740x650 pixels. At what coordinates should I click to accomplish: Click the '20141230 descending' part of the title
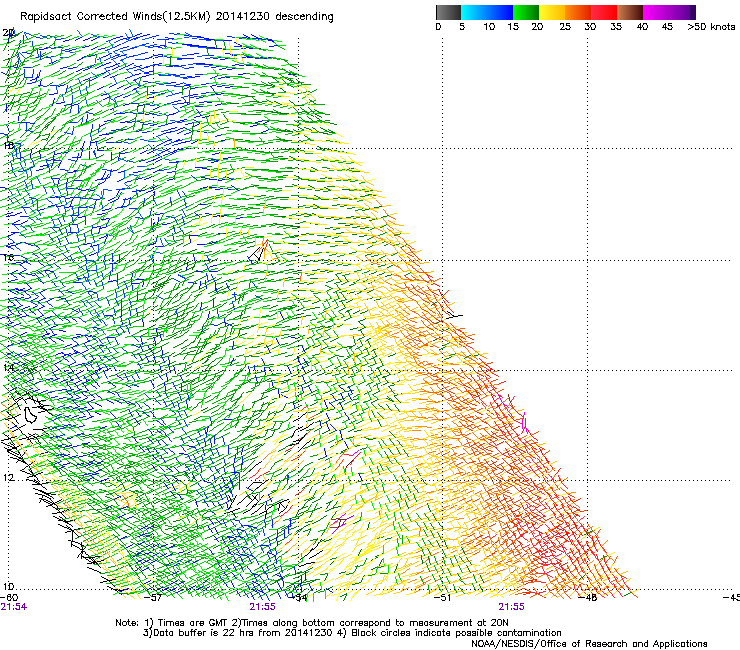(275, 17)
